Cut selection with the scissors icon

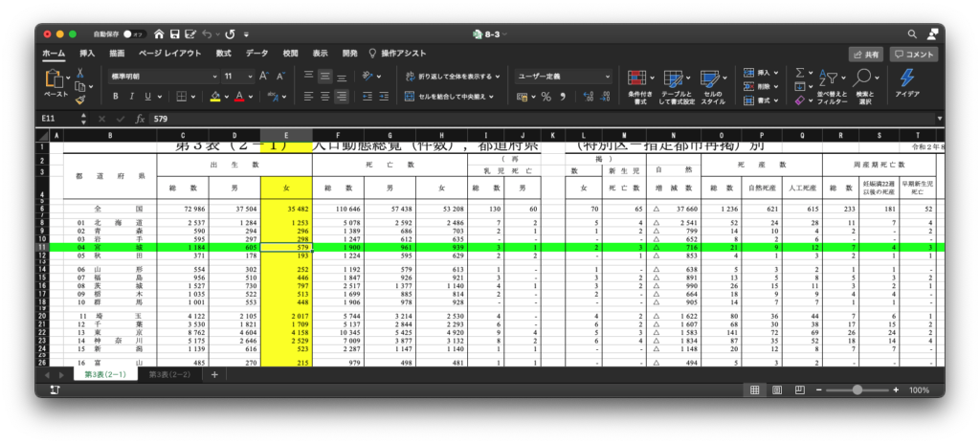pos(80,73)
